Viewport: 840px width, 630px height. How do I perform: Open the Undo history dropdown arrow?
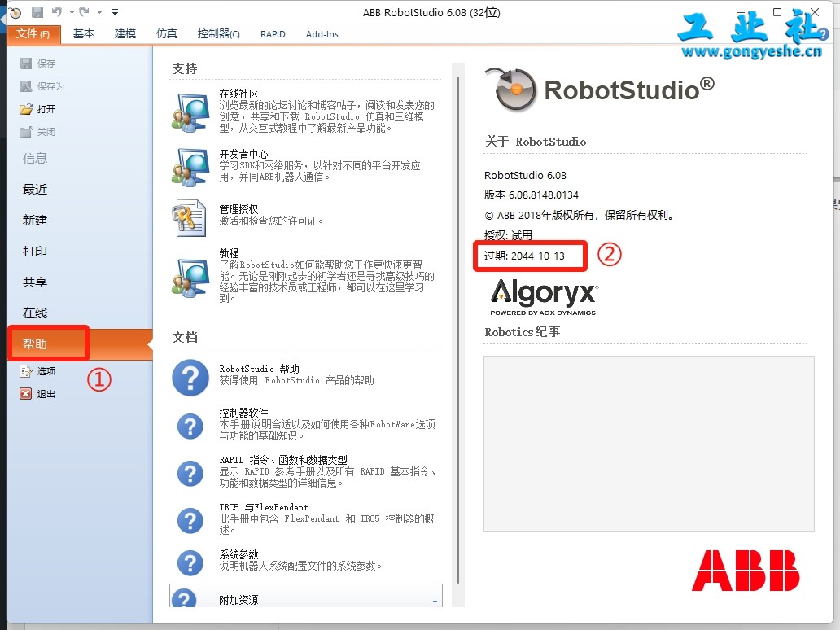(72, 12)
